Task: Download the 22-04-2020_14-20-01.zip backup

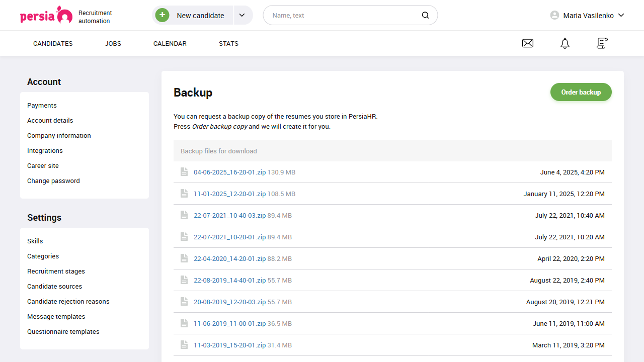Action: coord(229,258)
